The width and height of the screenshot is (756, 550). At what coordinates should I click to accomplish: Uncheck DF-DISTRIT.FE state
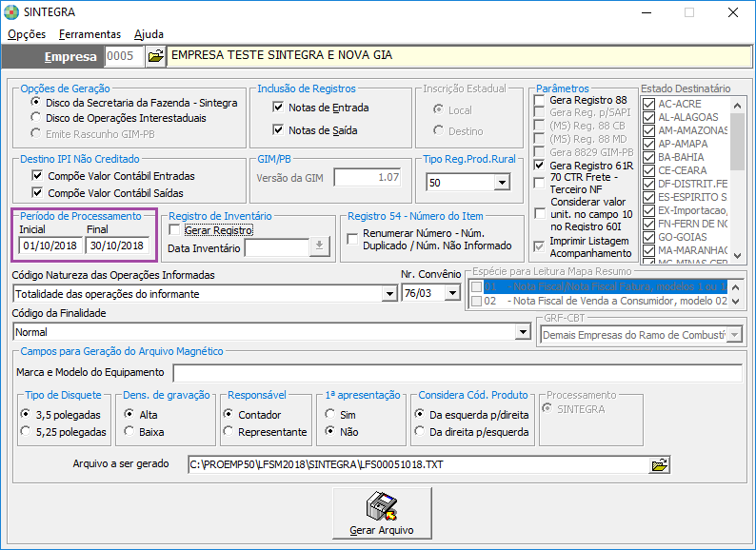click(x=649, y=184)
